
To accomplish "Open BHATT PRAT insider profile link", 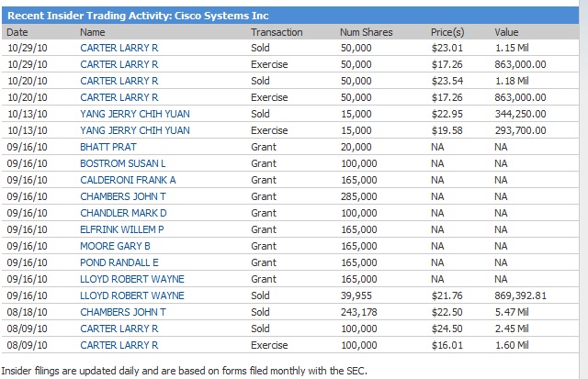I will pos(107,147).
